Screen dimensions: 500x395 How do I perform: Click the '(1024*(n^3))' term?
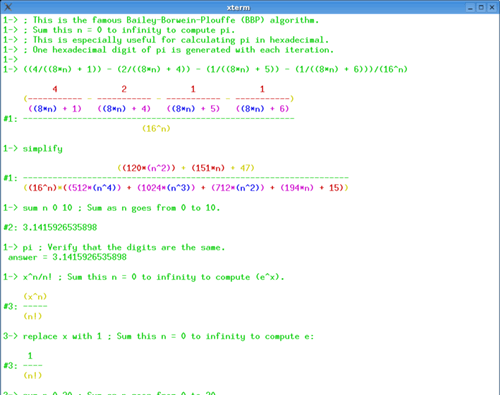[166, 188]
